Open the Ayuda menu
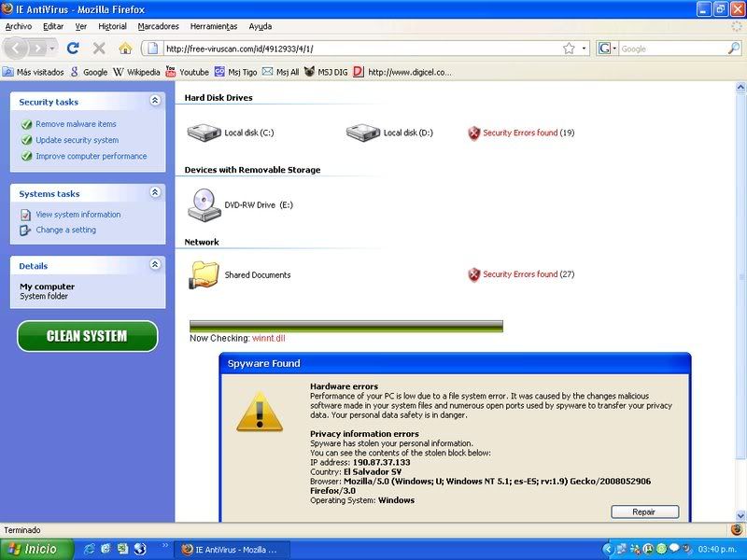This screenshot has width=747, height=560. click(261, 26)
